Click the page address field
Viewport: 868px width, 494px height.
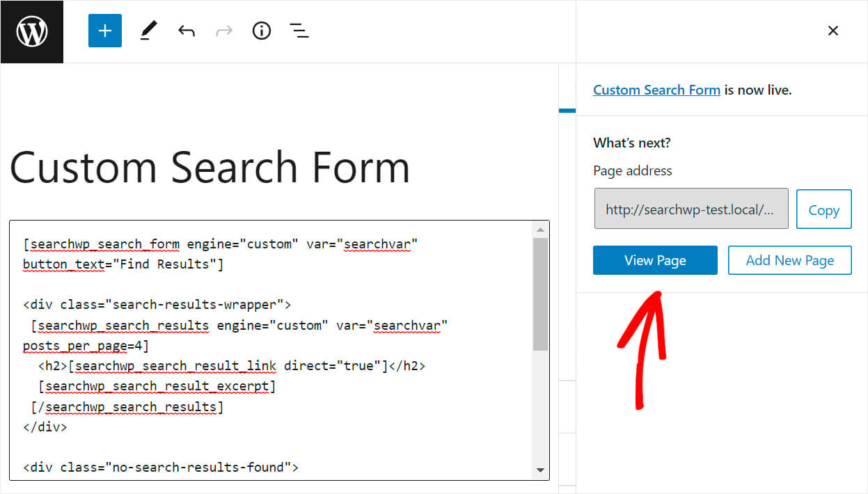click(691, 209)
